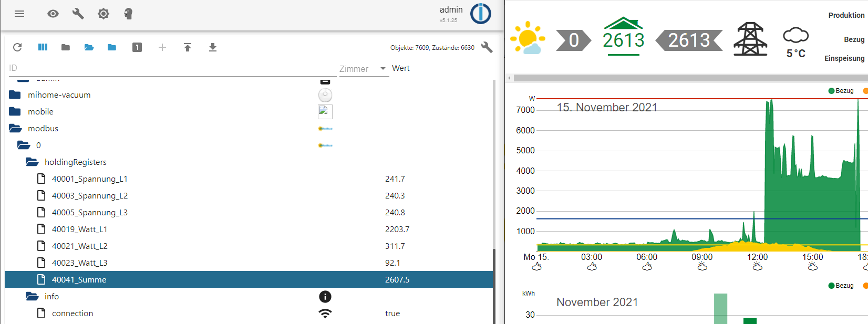Toggle the eye visibility icon in top bar

tap(53, 14)
